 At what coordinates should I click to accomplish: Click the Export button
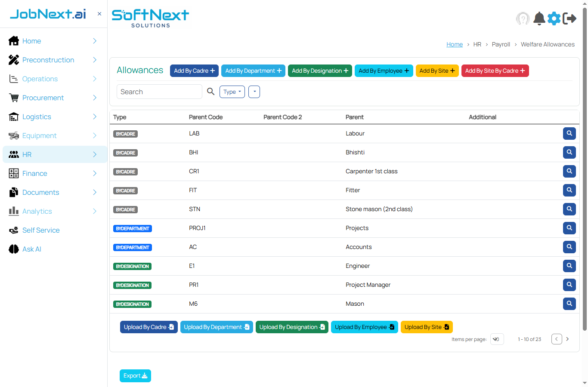(x=135, y=375)
